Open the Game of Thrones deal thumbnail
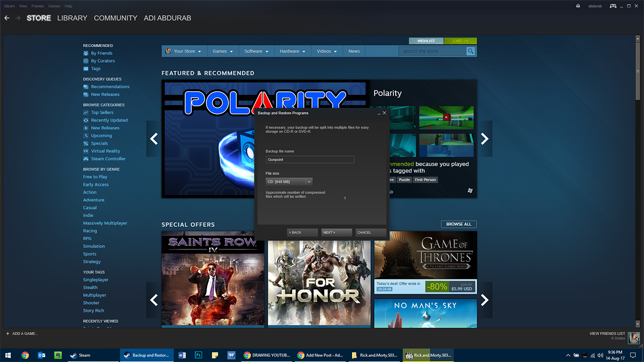 (x=426, y=256)
